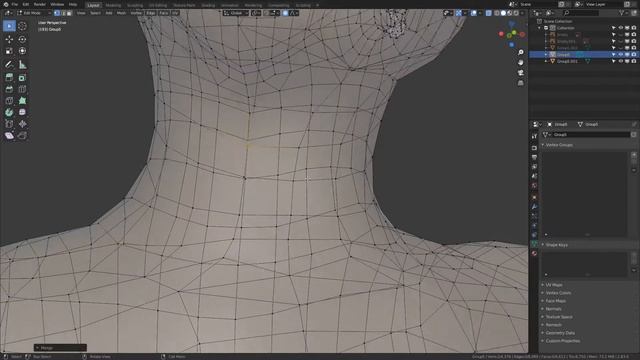Open the Edit Mode dropdown
The image size is (640, 360).
tap(33, 13)
